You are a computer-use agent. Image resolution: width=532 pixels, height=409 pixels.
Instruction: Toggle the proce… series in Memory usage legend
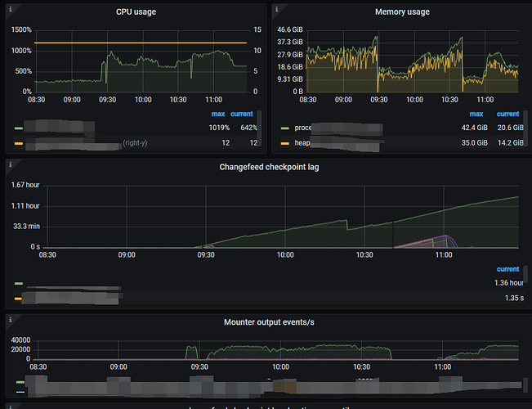[306, 128]
